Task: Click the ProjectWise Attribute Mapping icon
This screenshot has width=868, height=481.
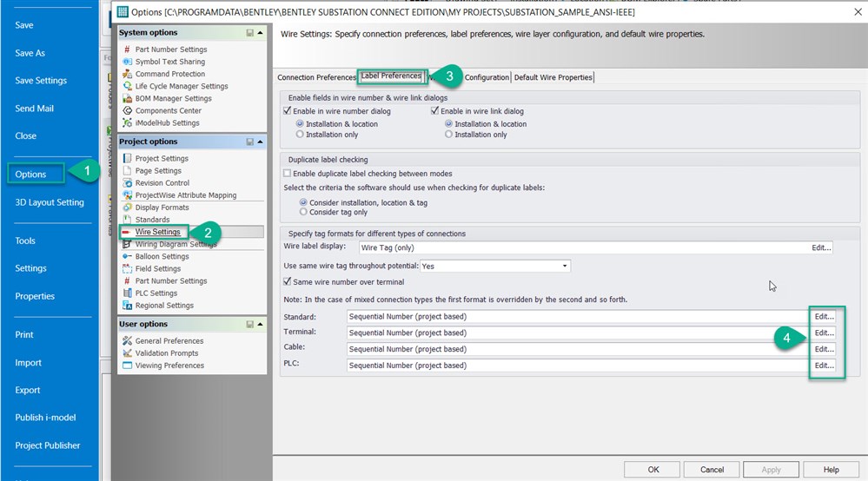Action: point(127,194)
